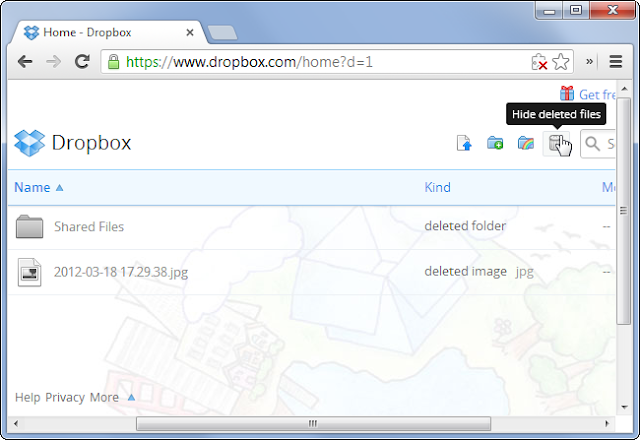Click the Upload file icon
640x440 pixels.
coord(464,143)
